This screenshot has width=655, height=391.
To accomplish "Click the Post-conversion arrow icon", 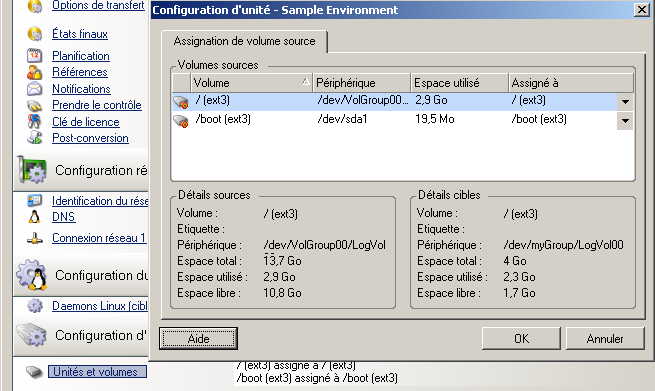I will tap(35, 137).
